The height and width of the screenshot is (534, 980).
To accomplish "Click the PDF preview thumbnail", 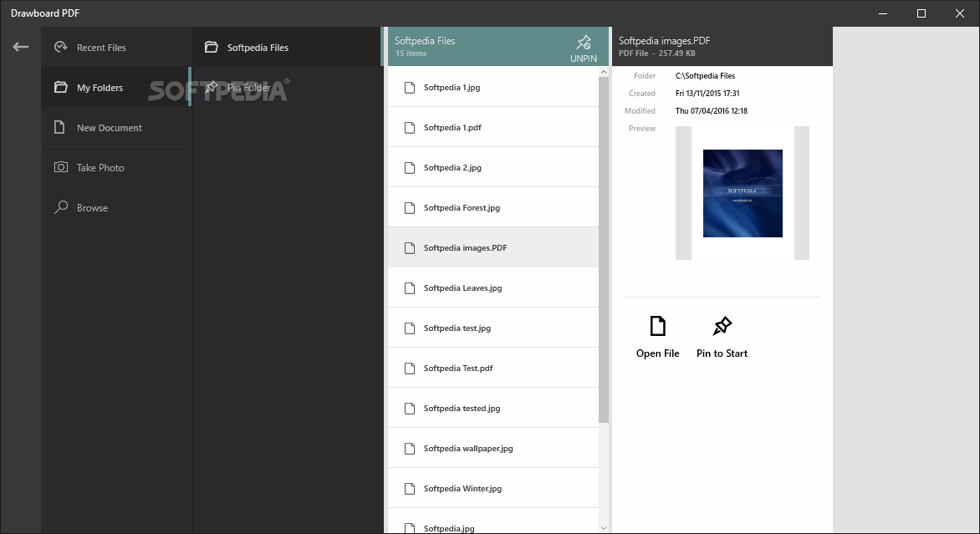I will tap(743, 193).
